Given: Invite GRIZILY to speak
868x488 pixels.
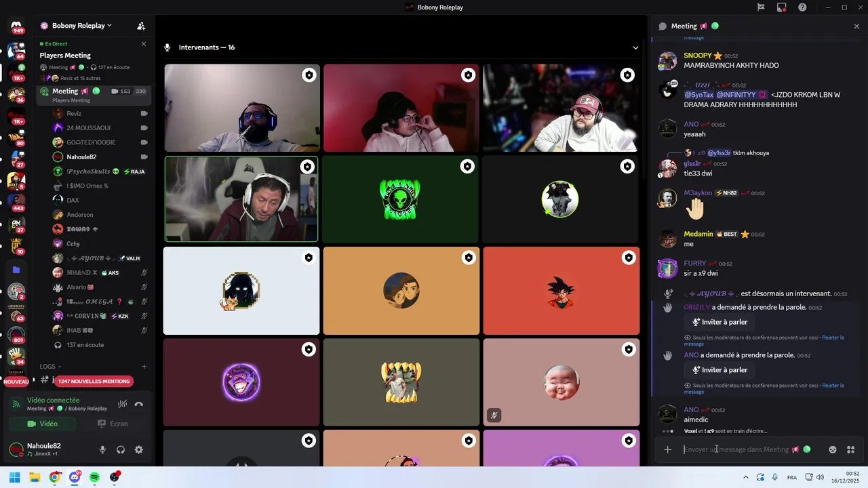Looking at the screenshot, I should 719,322.
